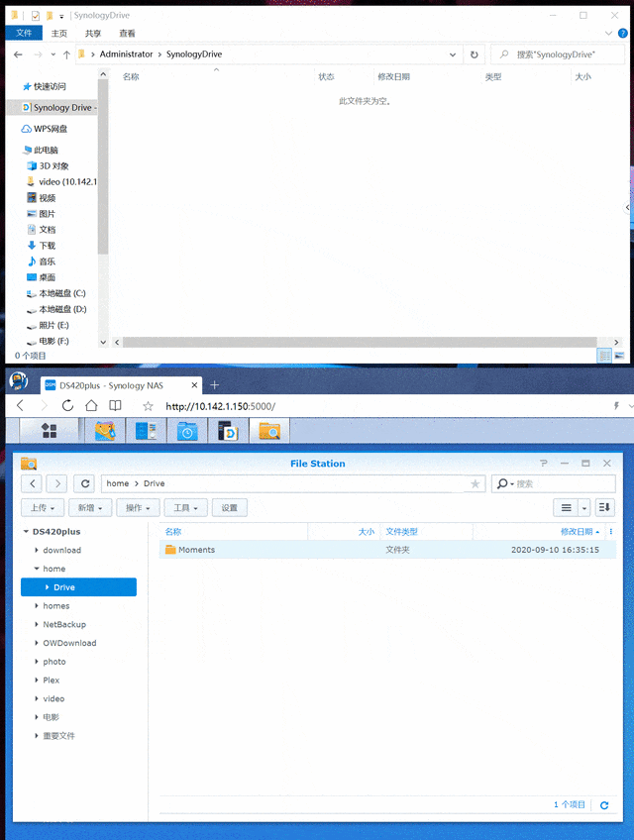Image resolution: width=634 pixels, height=840 pixels.
Task: Open the 操作 action dropdown
Action: pos(138,507)
